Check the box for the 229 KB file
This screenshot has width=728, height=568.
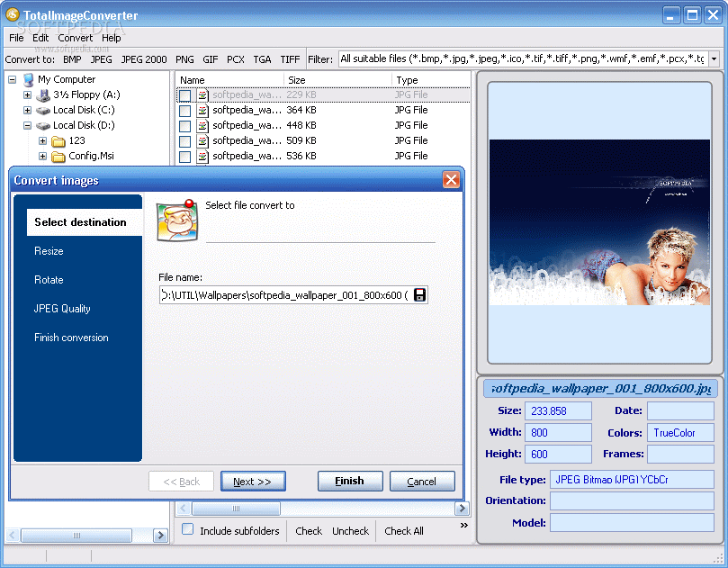[184, 95]
